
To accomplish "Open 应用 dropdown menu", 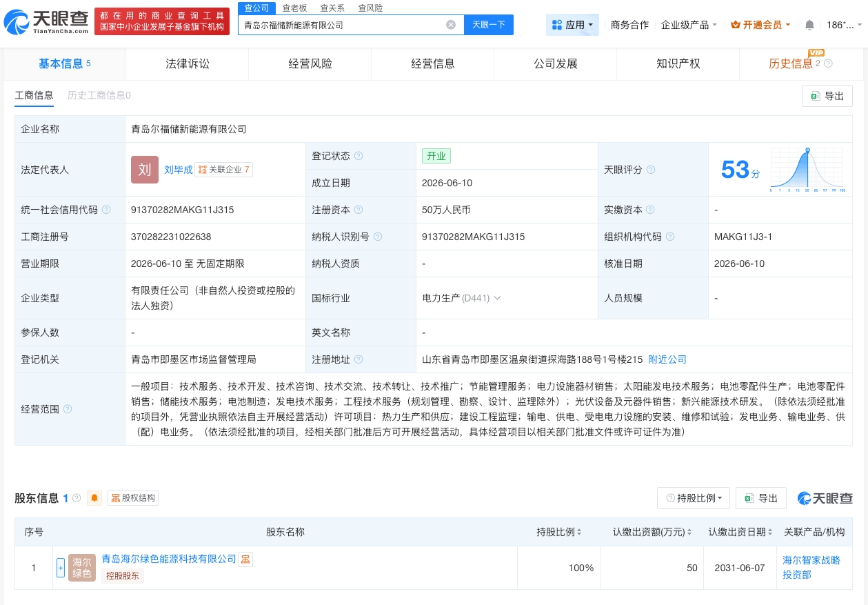I will tap(572, 25).
